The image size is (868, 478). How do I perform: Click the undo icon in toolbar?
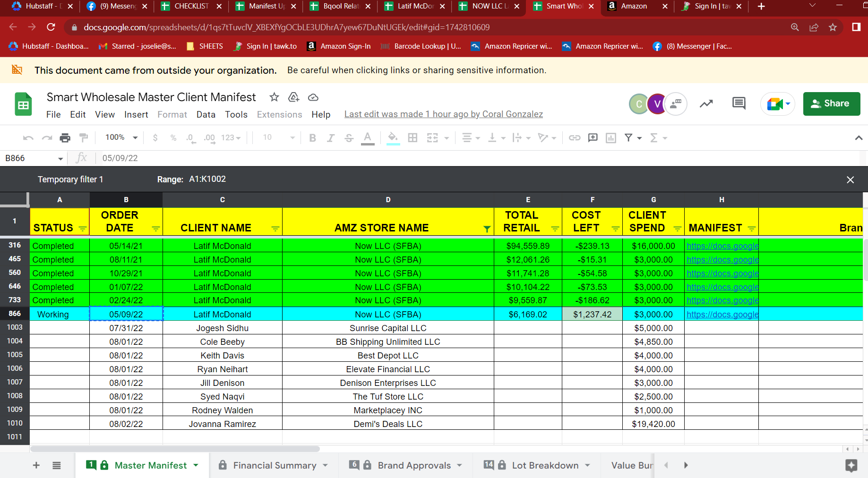click(x=28, y=138)
